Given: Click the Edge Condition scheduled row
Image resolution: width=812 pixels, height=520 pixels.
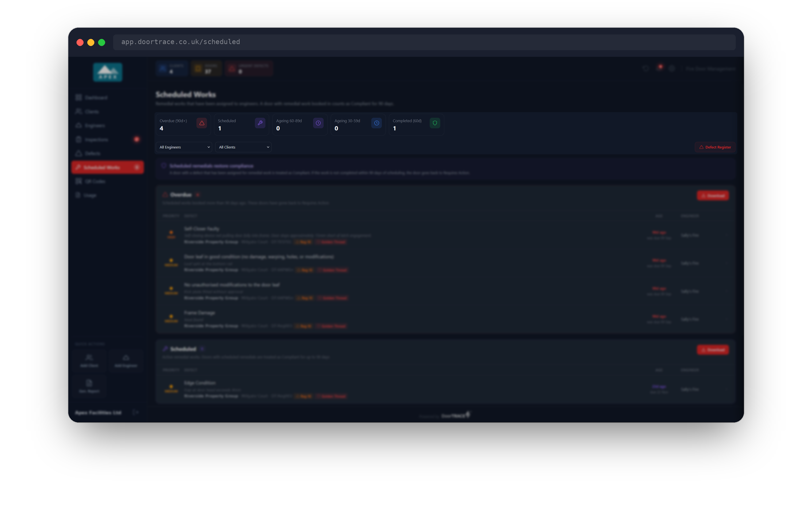Looking at the screenshot, I should [x=445, y=389].
